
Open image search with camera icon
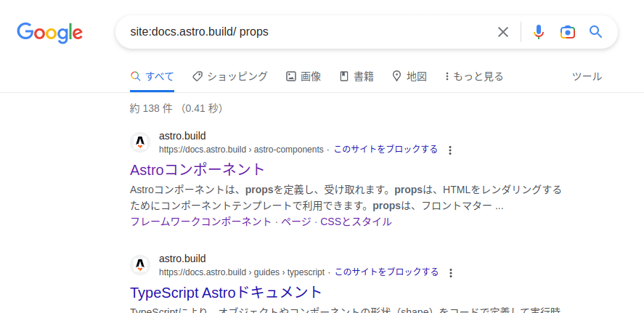click(x=567, y=32)
